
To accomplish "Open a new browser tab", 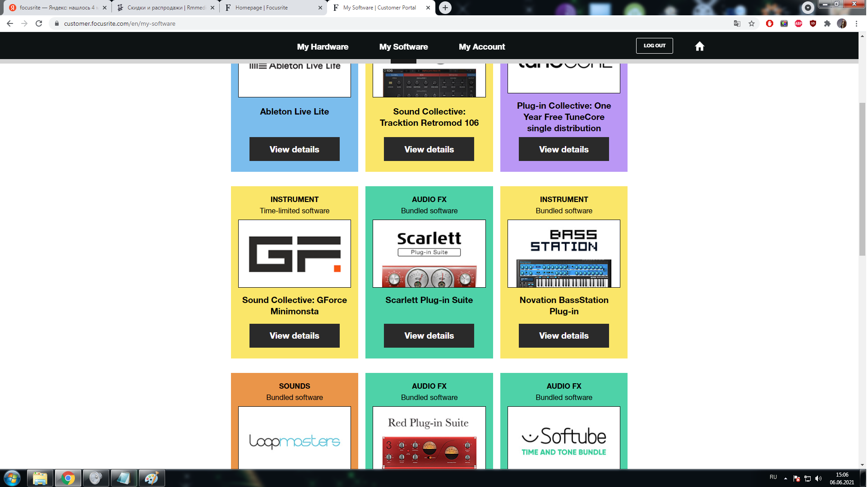I will pos(446,8).
